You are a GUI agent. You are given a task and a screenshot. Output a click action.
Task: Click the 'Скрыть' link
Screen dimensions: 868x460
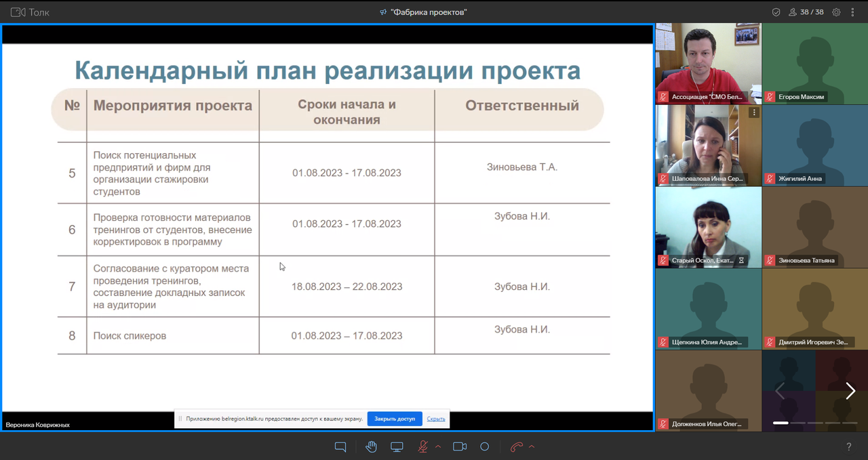[x=436, y=419]
